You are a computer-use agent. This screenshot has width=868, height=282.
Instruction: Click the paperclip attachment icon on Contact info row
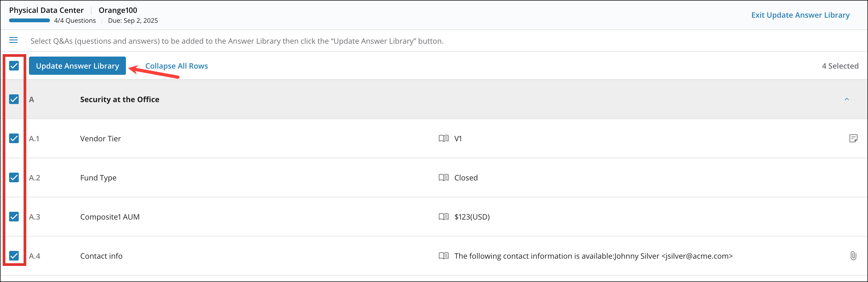(x=854, y=256)
